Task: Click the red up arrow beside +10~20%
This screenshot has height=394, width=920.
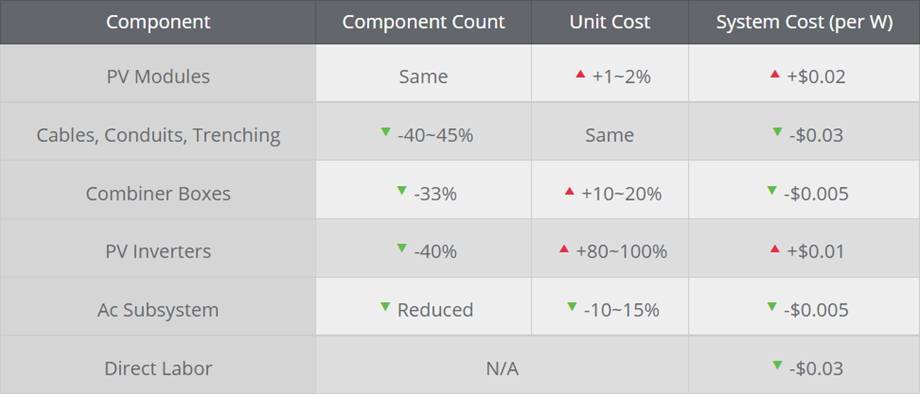Action: pyautogui.click(x=569, y=191)
